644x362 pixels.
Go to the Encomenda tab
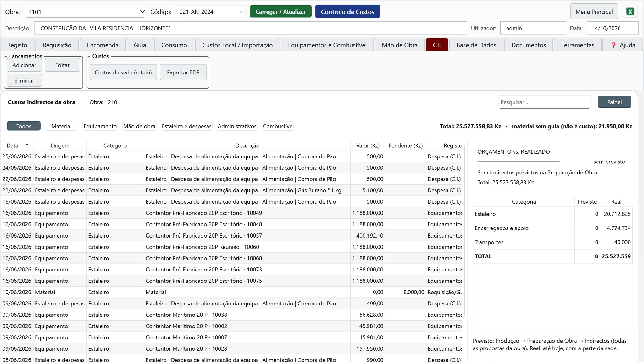103,45
